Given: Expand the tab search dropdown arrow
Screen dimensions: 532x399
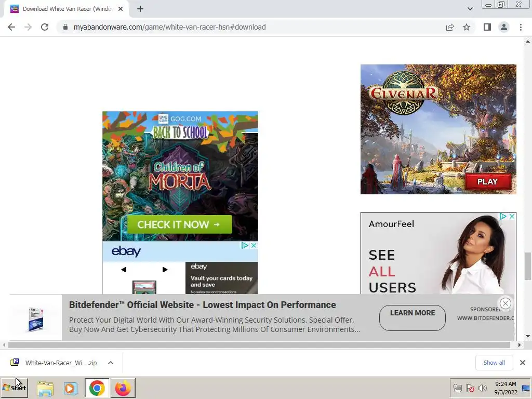Looking at the screenshot, I should pyautogui.click(x=470, y=9).
